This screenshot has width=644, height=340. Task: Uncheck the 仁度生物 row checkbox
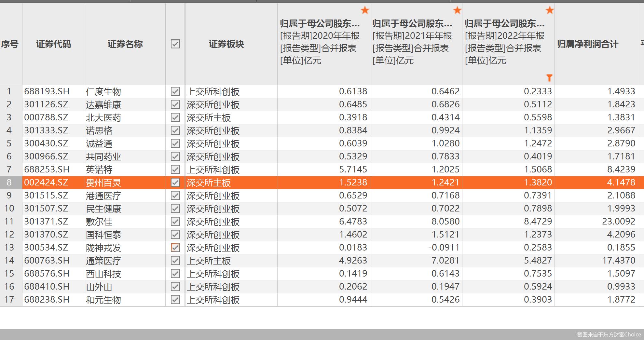click(175, 91)
